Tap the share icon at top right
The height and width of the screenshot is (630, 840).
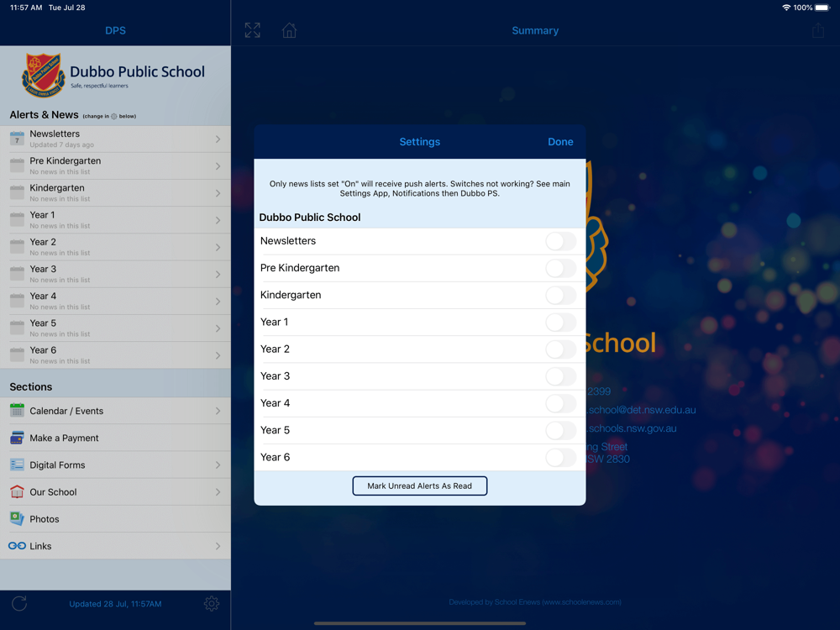817,30
